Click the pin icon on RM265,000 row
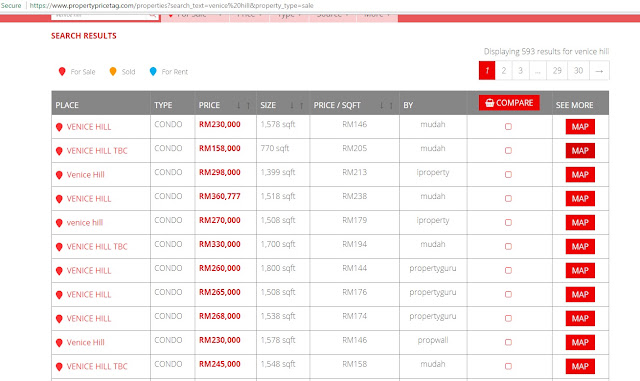 tap(59, 295)
